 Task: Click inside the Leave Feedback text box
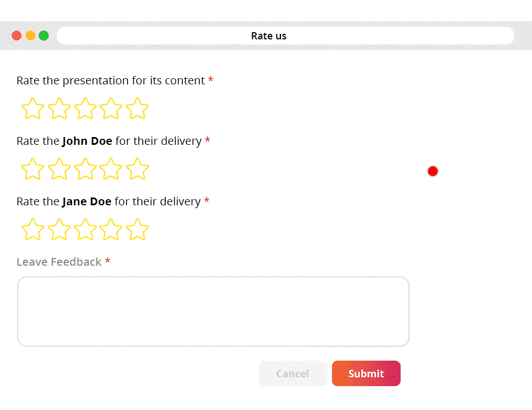coord(213,312)
